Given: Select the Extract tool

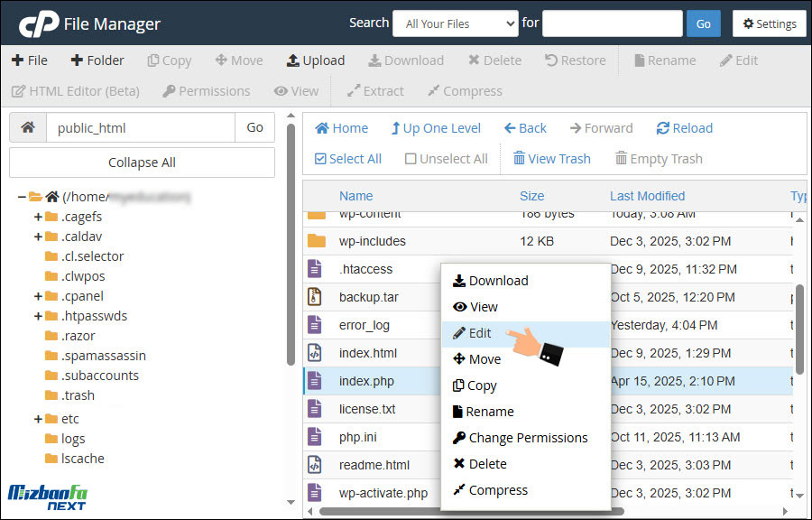Looking at the screenshot, I should pyautogui.click(x=375, y=90).
